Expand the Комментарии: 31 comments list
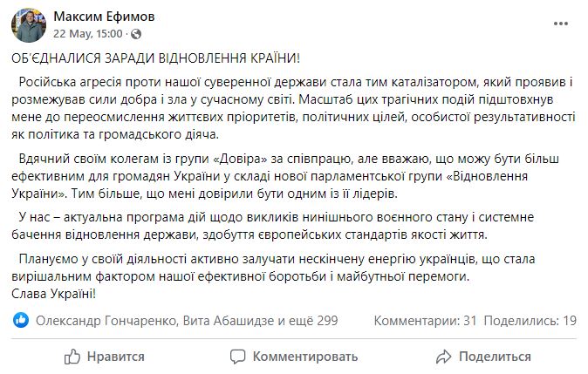 pyautogui.click(x=425, y=321)
